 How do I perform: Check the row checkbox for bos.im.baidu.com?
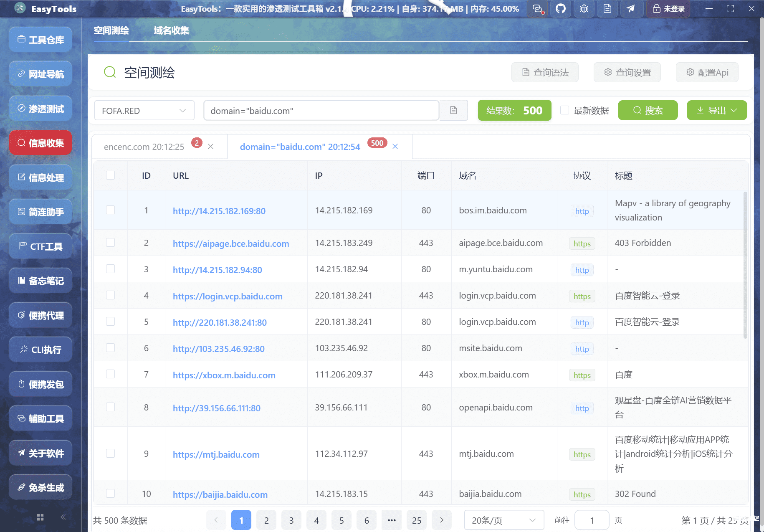(x=110, y=210)
